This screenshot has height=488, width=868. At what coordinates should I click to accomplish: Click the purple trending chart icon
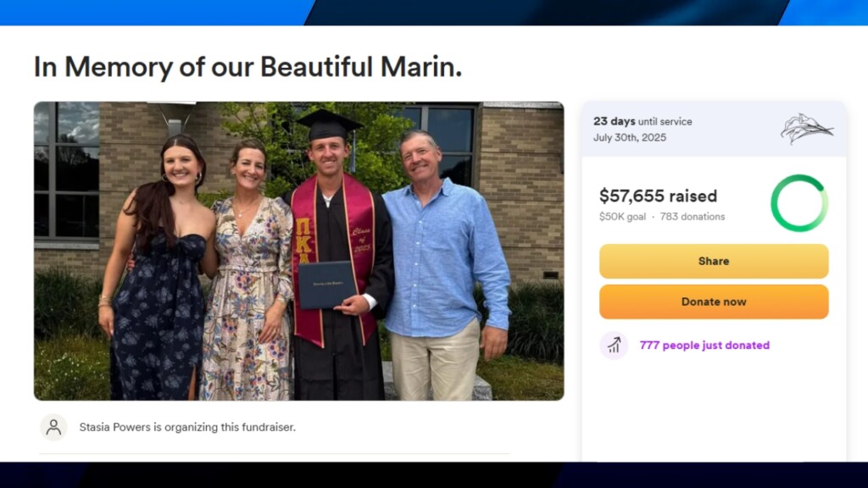click(614, 345)
